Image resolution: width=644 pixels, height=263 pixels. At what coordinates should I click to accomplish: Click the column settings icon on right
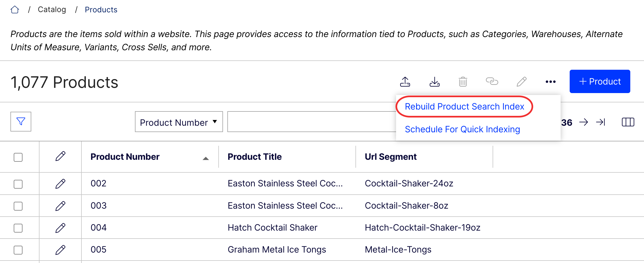point(628,122)
